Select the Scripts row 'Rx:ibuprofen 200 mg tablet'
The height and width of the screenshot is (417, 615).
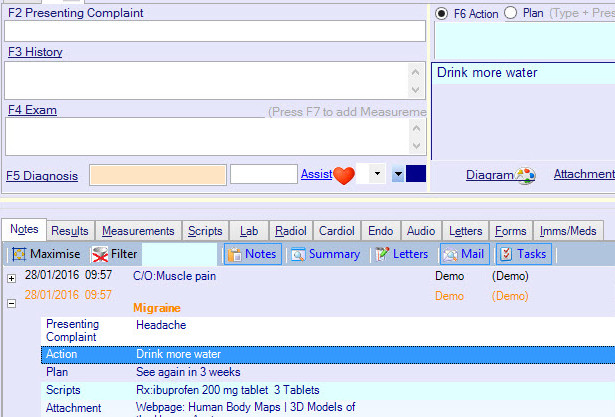point(328,390)
